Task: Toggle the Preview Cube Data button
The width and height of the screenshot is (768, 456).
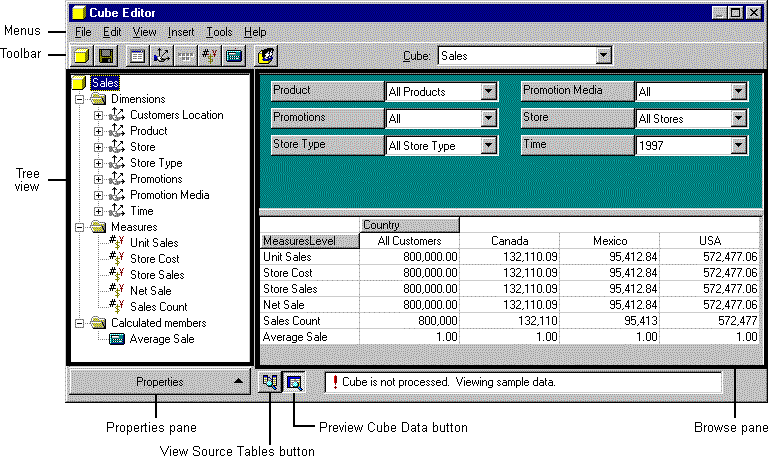Action: tap(295, 382)
